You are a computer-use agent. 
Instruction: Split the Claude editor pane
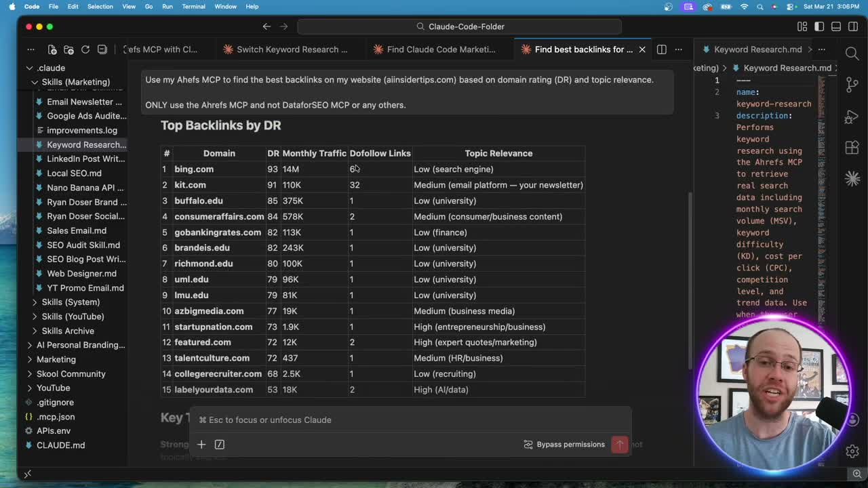662,49
